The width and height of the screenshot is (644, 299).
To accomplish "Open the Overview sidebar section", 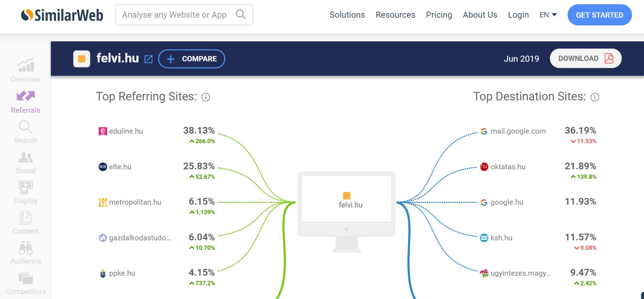I will (x=25, y=70).
